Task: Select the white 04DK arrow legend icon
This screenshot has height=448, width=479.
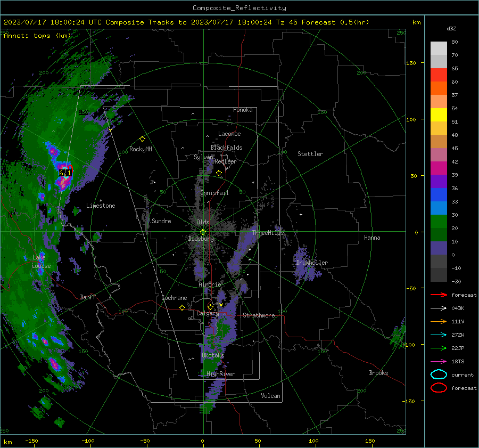Action: tap(439, 308)
